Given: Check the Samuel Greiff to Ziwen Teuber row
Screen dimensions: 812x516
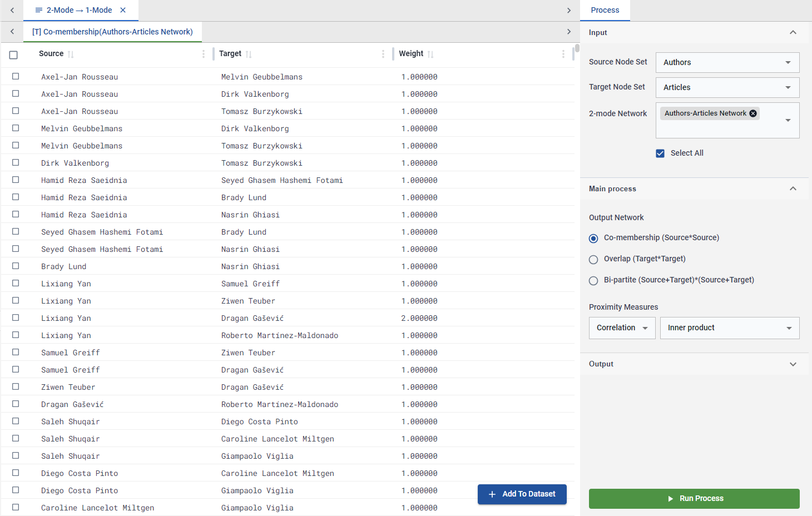Looking at the screenshot, I should (x=16, y=352).
